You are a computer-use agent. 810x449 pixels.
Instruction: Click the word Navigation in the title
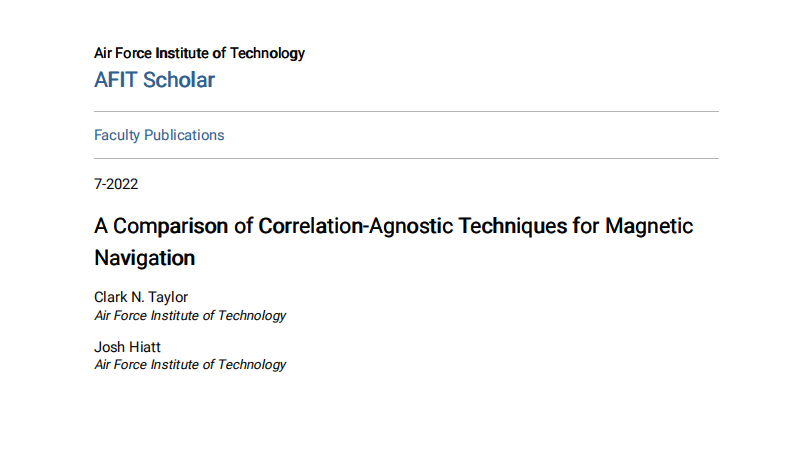click(145, 258)
